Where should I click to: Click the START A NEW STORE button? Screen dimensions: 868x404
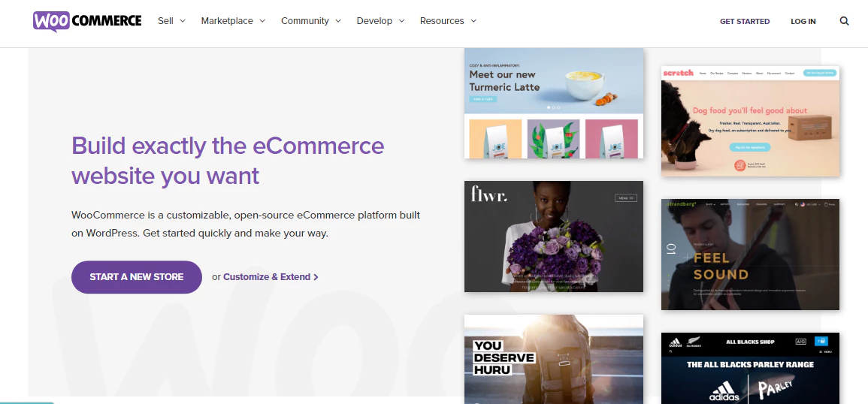click(137, 276)
